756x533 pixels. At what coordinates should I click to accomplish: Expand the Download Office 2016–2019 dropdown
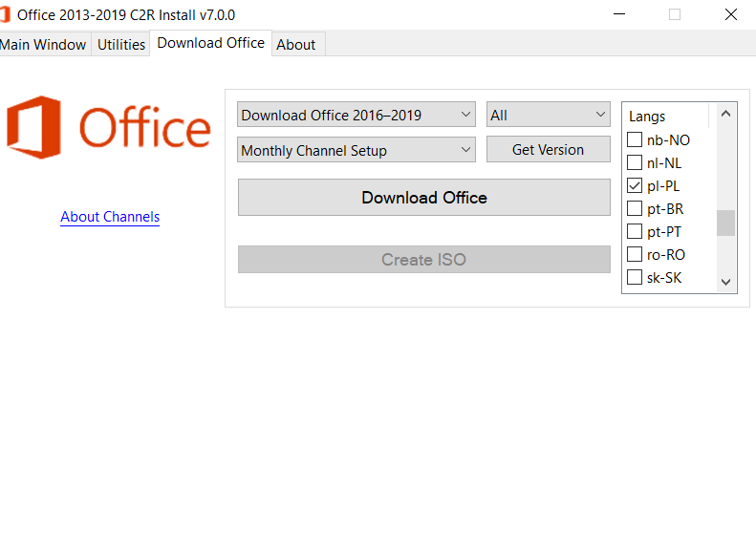tap(356, 115)
